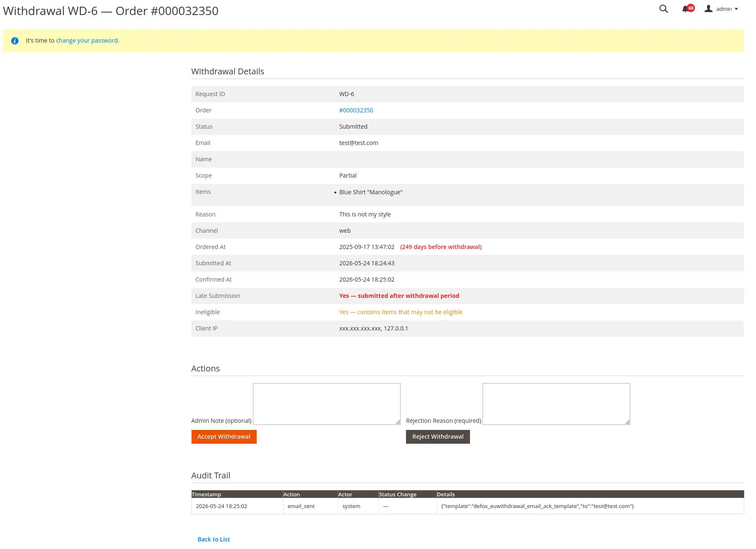Image resolution: width=756 pixels, height=549 pixels.
Task: Open notifications bell with 68 badge
Action: tap(687, 9)
